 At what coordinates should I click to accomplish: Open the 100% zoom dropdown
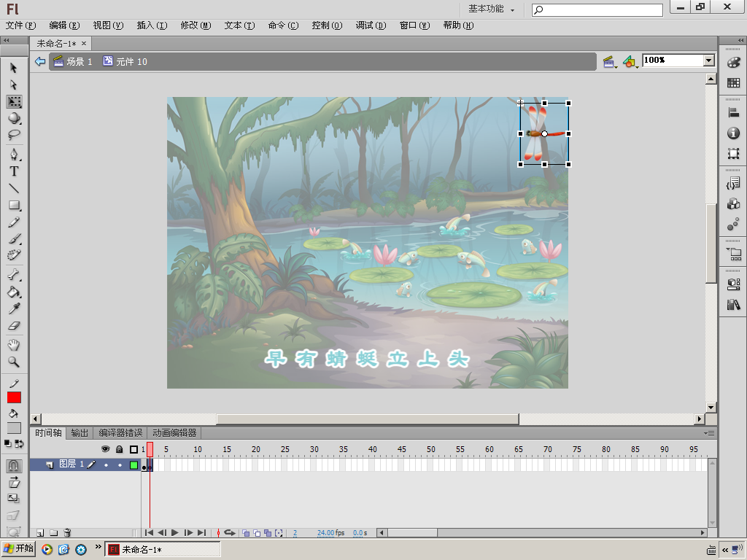tap(708, 61)
